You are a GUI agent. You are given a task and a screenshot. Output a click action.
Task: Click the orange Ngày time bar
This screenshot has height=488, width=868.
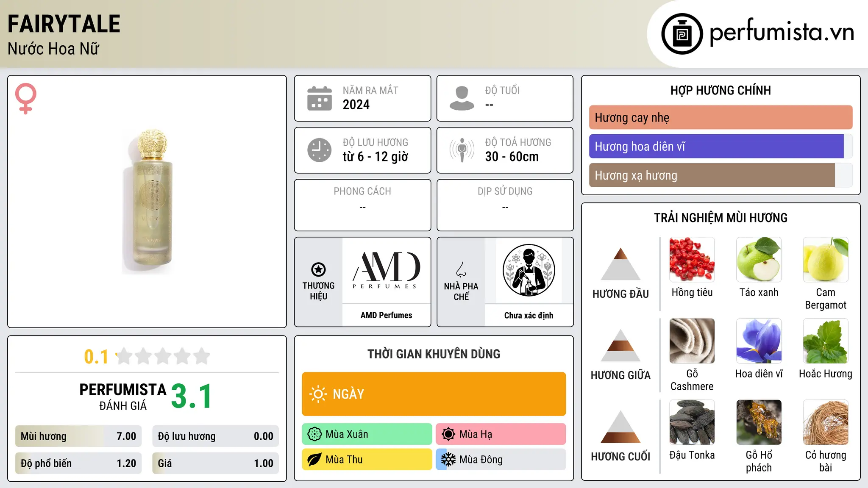434,394
